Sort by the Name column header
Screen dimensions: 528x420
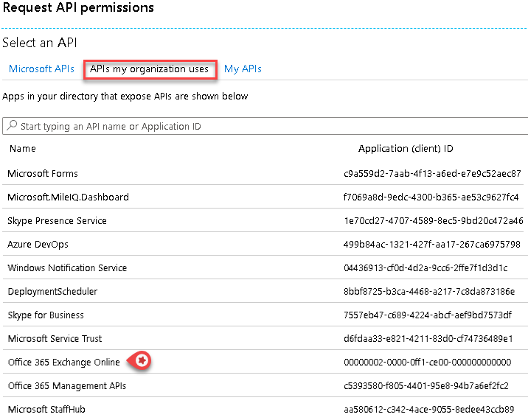pyautogui.click(x=21, y=149)
